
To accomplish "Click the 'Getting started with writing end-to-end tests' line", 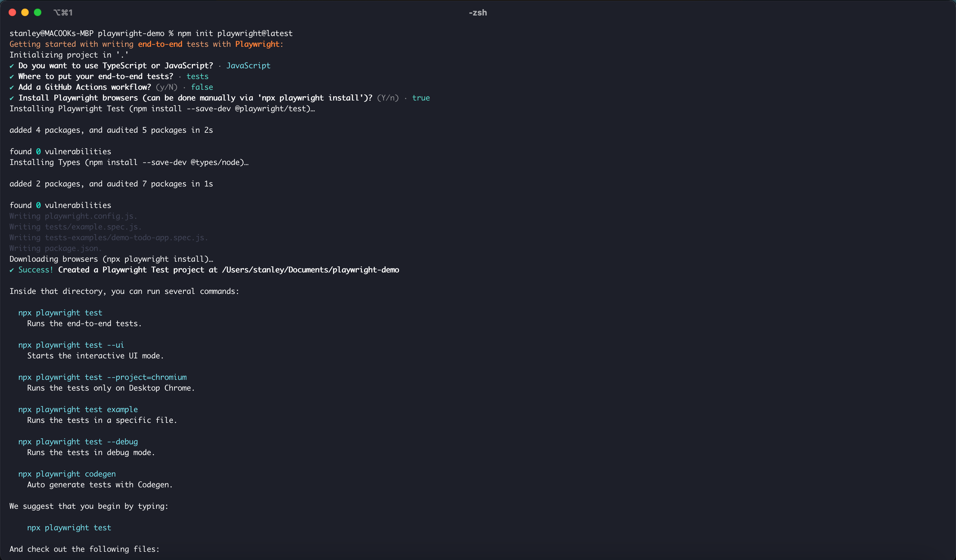I will coord(146,44).
